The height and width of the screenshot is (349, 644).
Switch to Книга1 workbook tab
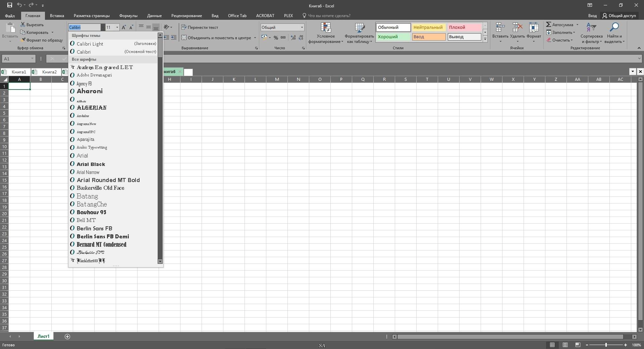pos(15,72)
